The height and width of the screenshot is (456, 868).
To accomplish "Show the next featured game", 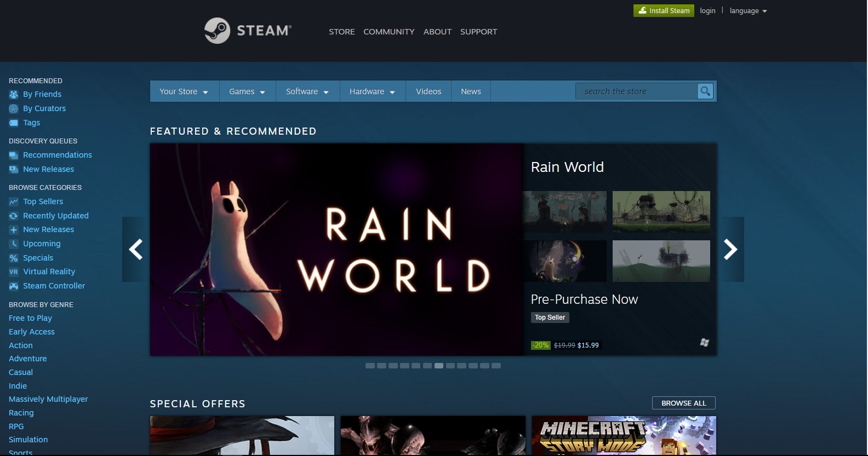I will 731,249.
